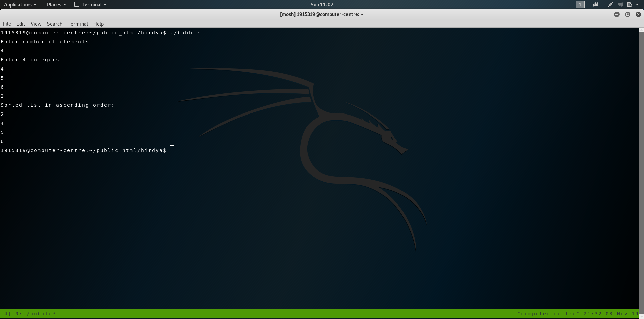Open the View menu
The width and height of the screenshot is (644, 319).
pos(36,24)
